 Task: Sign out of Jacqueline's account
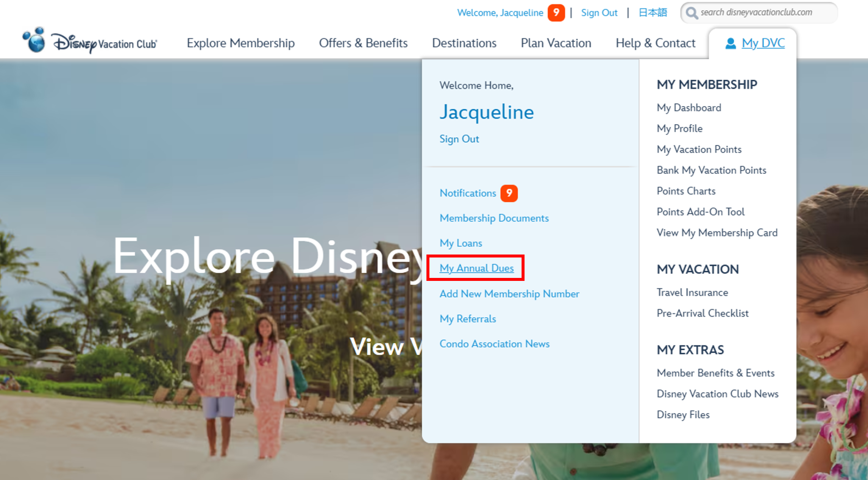[x=459, y=139]
